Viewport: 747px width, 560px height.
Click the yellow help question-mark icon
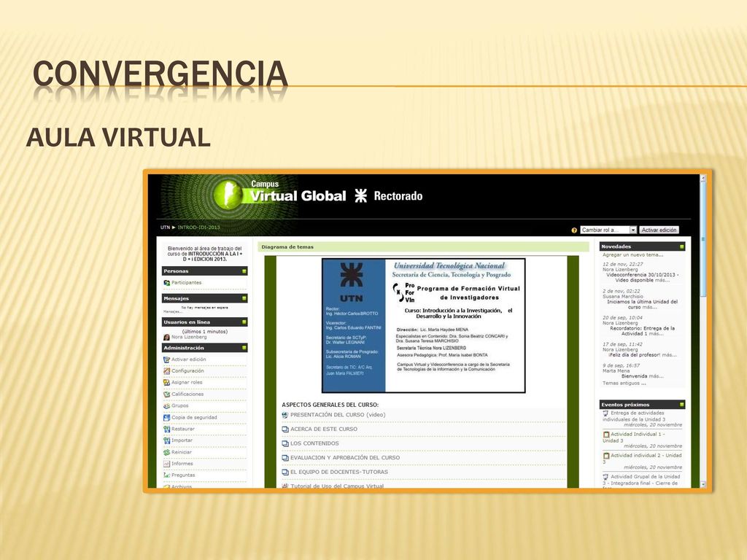click(x=574, y=230)
